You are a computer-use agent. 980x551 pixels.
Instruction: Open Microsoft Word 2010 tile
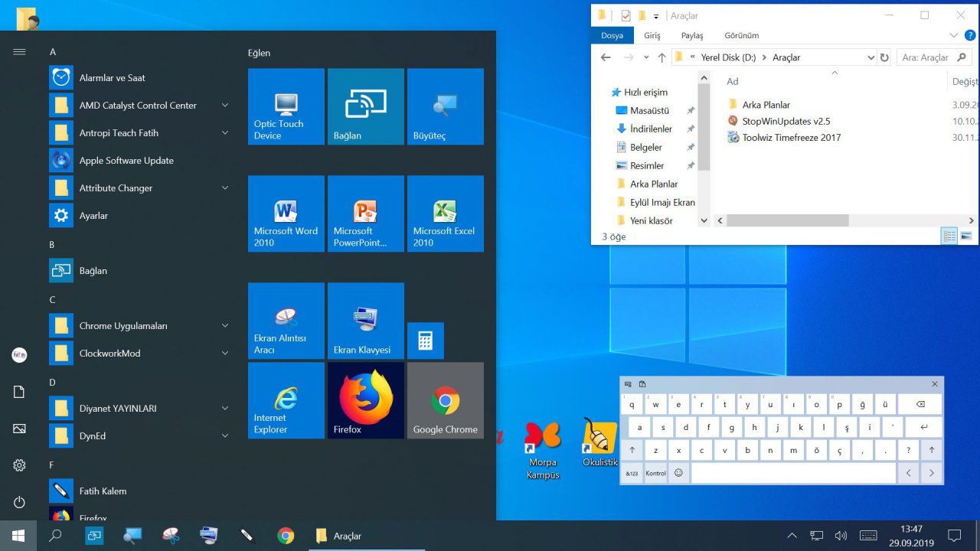[286, 214]
